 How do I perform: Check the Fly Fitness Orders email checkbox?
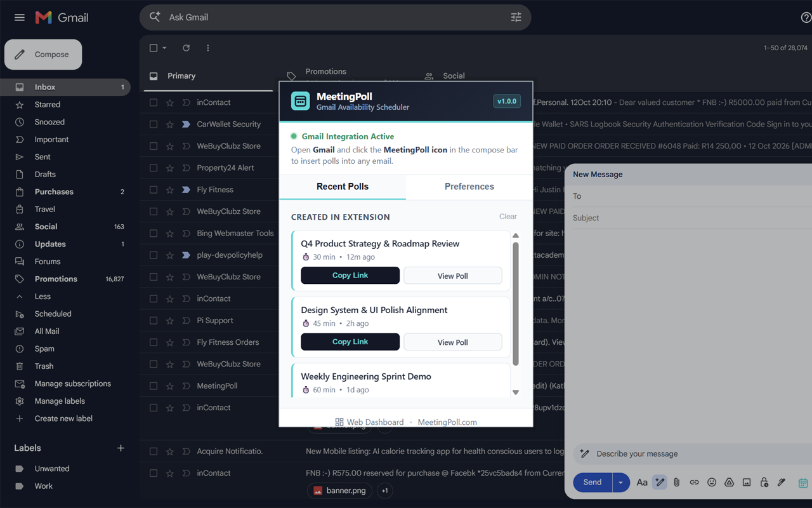tap(154, 342)
